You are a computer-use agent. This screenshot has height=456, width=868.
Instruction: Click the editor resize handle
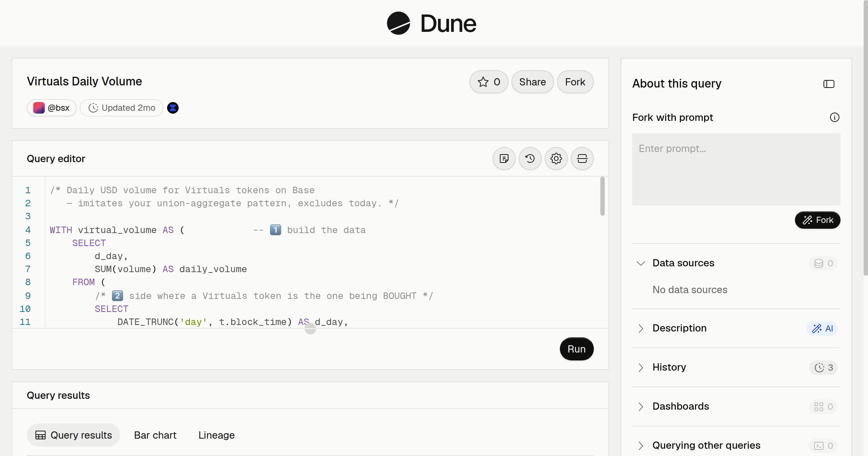(310, 329)
